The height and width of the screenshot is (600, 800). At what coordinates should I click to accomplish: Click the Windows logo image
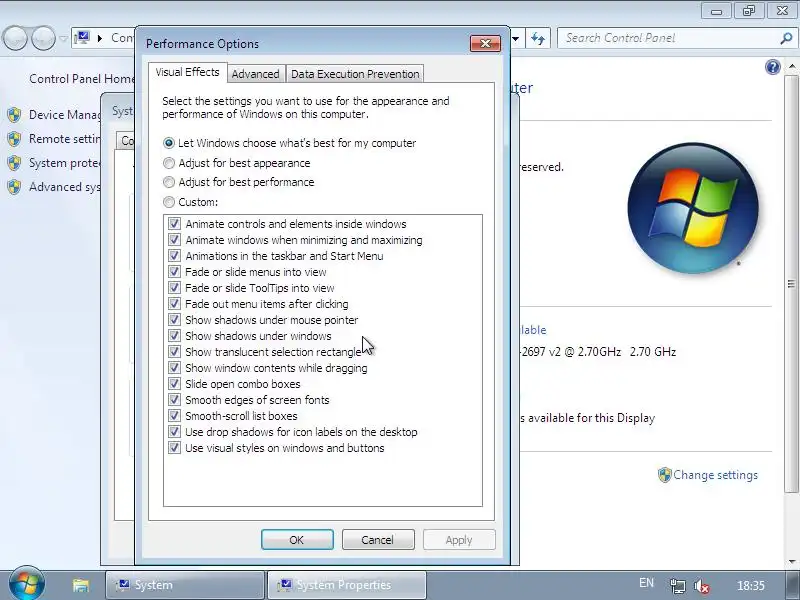(x=693, y=208)
